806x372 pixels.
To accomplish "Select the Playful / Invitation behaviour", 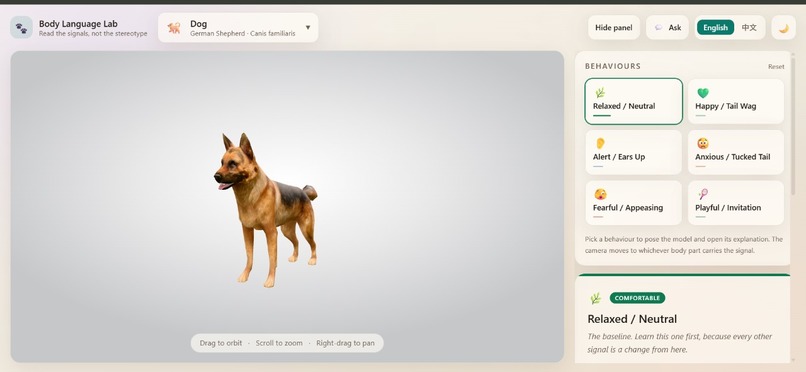I will click(736, 203).
